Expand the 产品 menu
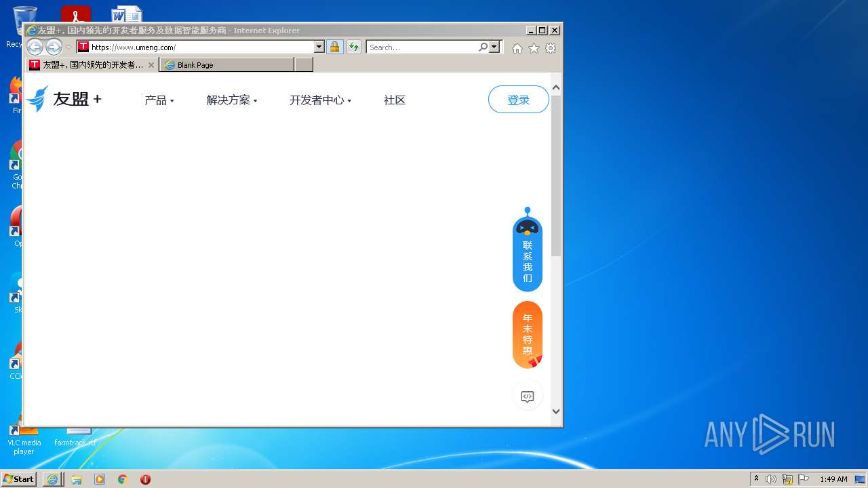The image size is (868, 488). point(159,100)
